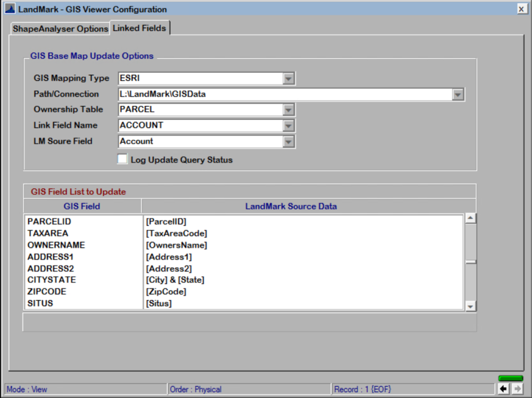Click the ACCOUNT link field name box

coord(201,125)
